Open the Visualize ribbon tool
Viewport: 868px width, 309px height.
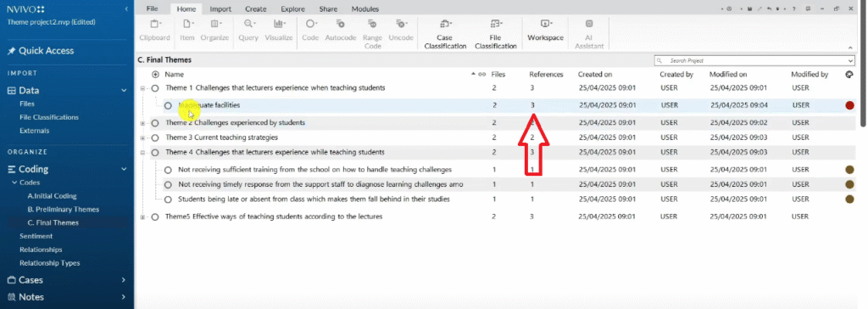(x=278, y=30)
